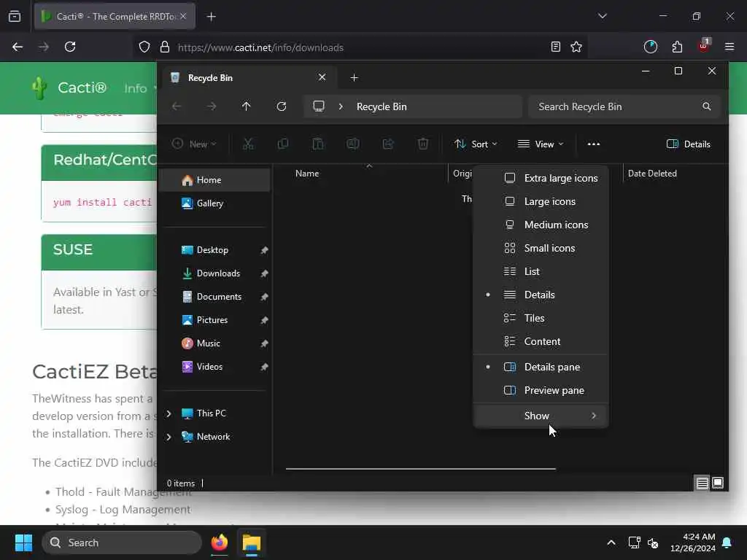The image size is (747, 560).
Task: Choose Tiles view
Action: [541, 318]
